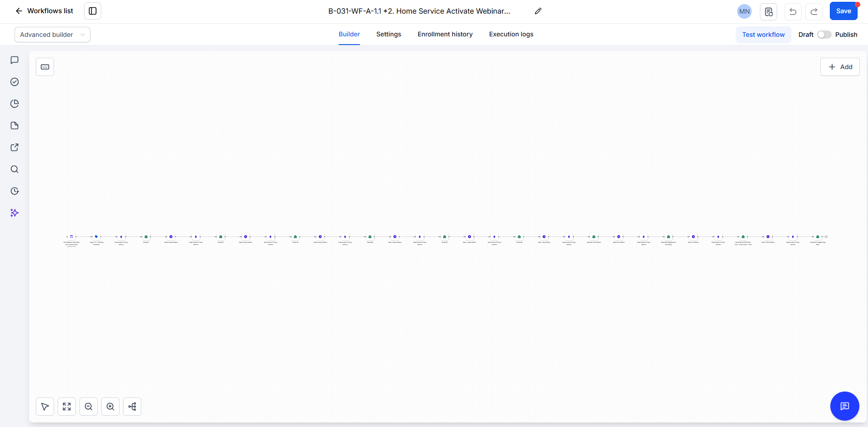This screenshot has width=868, height=427.
Task: Click the Add button on canvas
Action: (840, 67)
